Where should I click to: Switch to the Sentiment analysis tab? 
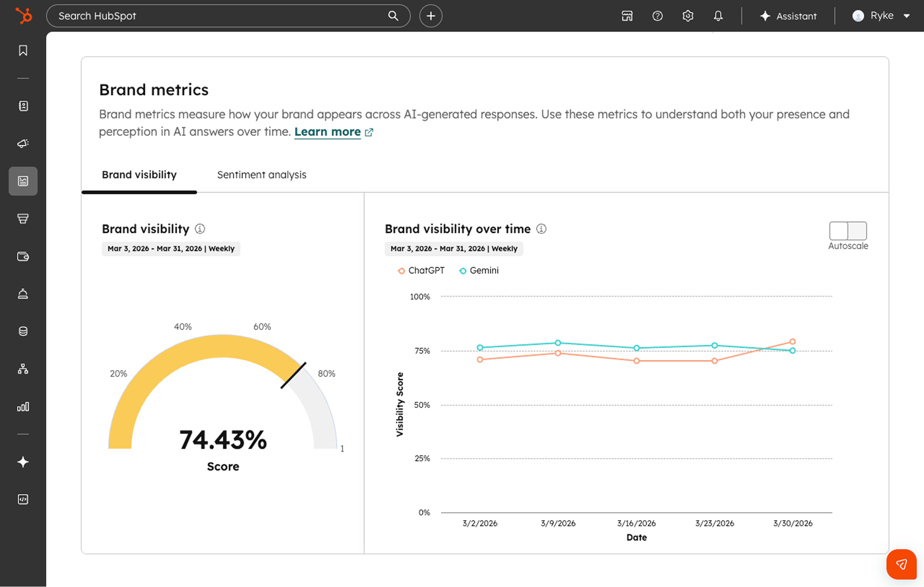click(x=261, y=175)
